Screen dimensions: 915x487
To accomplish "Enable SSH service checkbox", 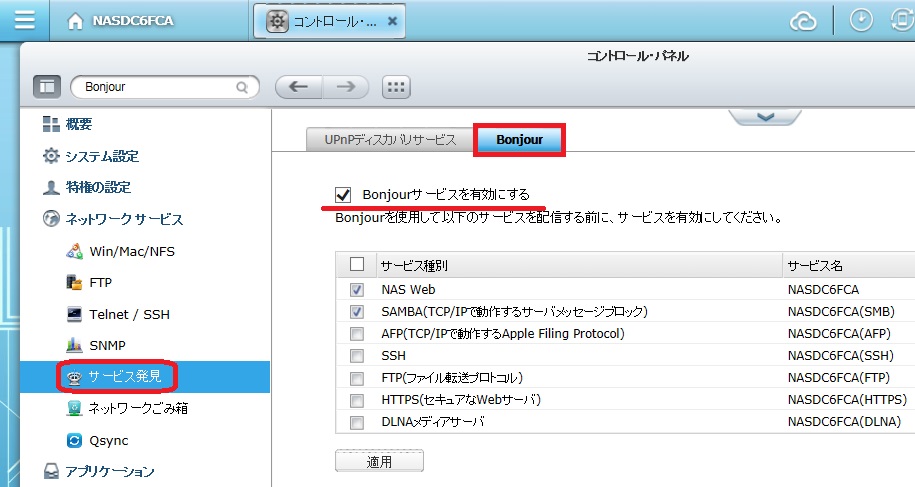I will 357,356.
